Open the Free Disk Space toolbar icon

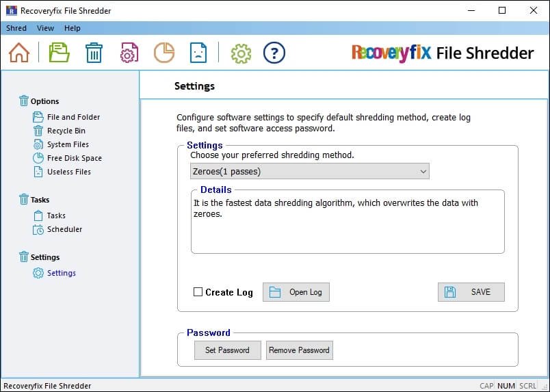(x=163, y=53)
